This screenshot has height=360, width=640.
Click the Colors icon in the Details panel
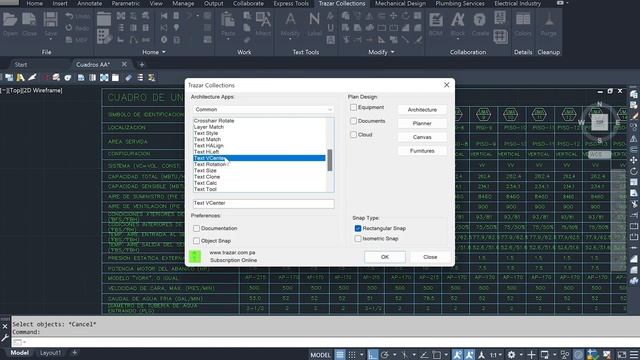click(x=523, y=20)
